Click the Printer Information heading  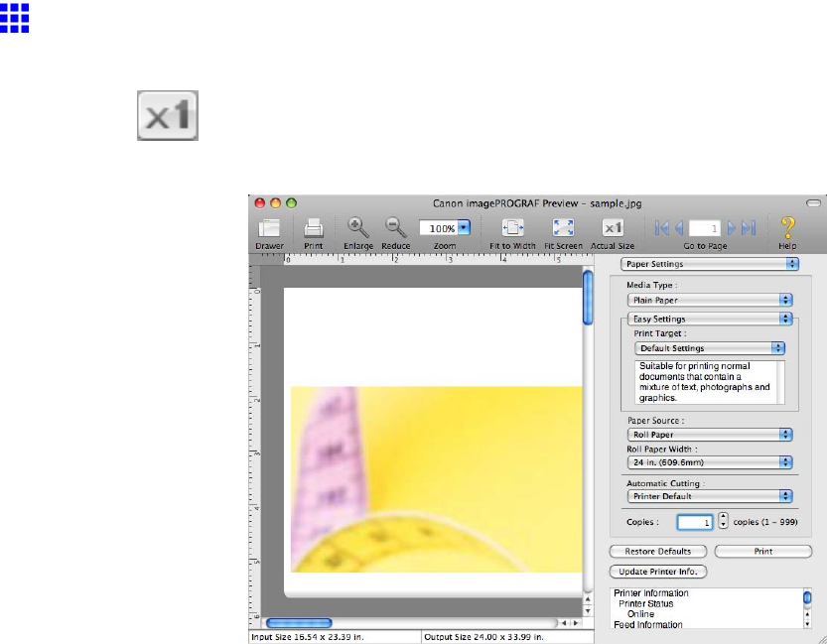[651, 593]
